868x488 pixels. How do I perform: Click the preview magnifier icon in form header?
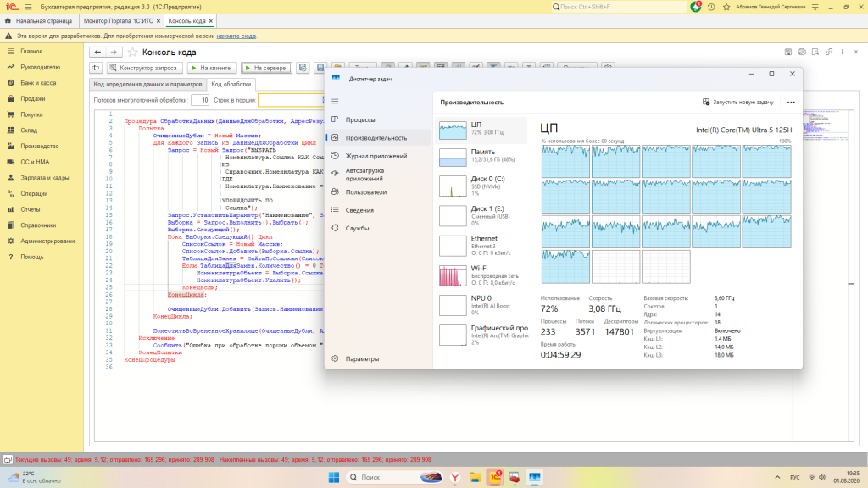point(815,52)
